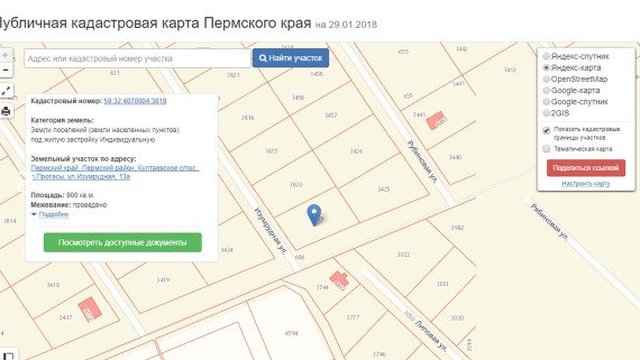Click the red "Поделиться ссылкой" button
The height and width of the screenshot is (360, 640).
pos(586,168)
